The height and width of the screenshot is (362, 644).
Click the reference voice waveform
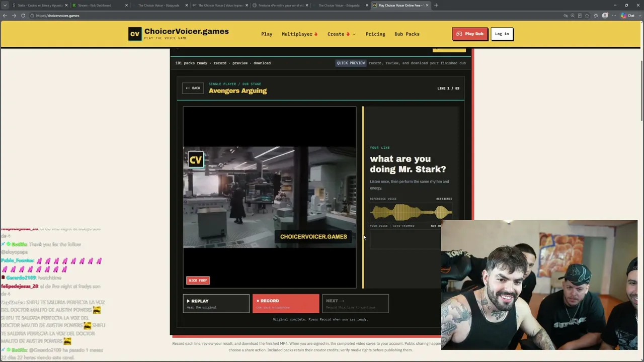(x=411, y=212)
